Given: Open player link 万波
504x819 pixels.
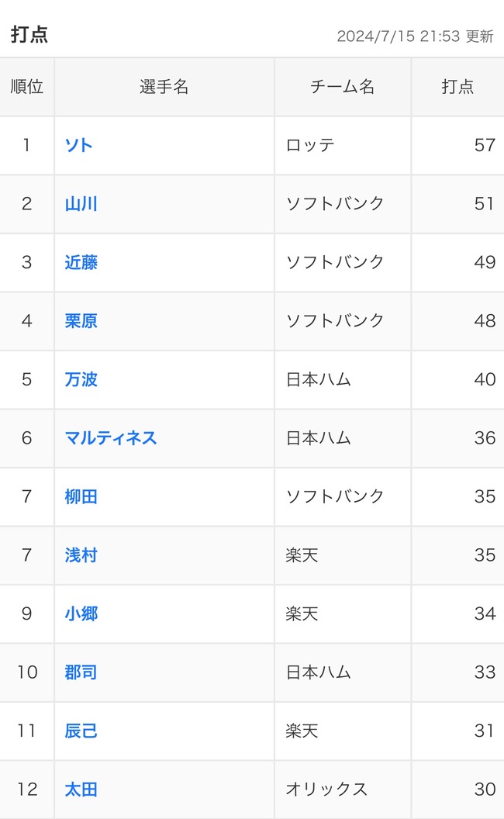Looking at the screenshot, I should point(81,379).
